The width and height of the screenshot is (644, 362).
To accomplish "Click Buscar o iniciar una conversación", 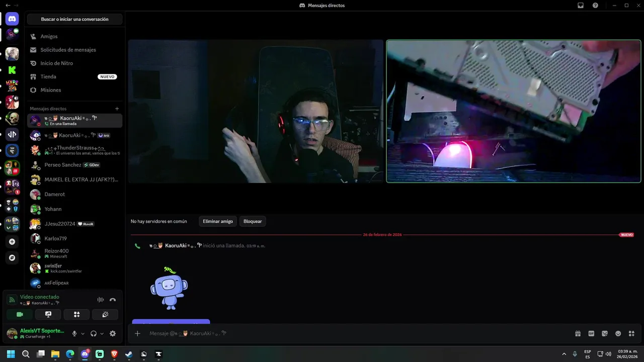I will [x=75, y=19].
